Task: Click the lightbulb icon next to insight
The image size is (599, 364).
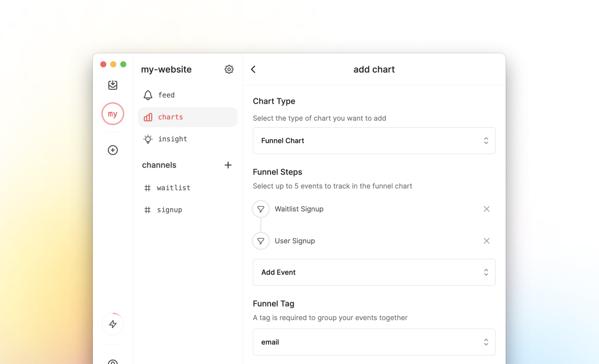Action: [x=148, y=139]
